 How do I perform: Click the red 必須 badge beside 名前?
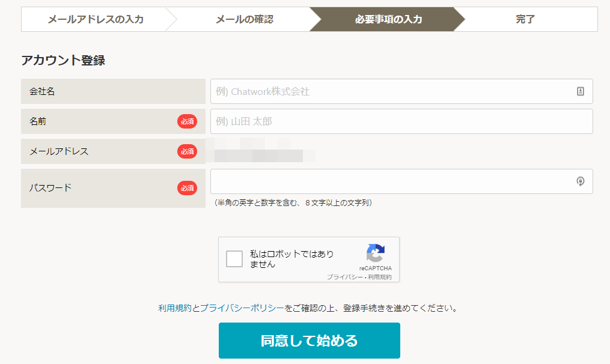[187, 121]
